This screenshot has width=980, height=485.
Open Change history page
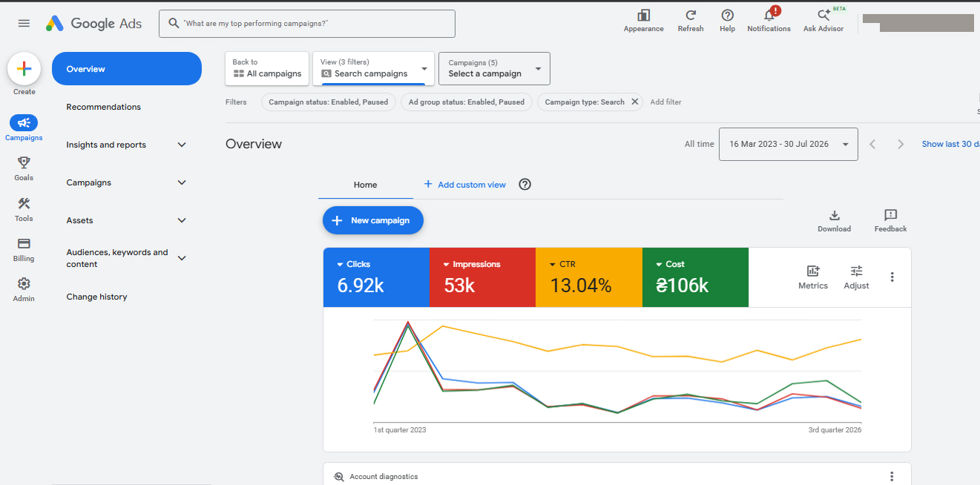point(96,297)
